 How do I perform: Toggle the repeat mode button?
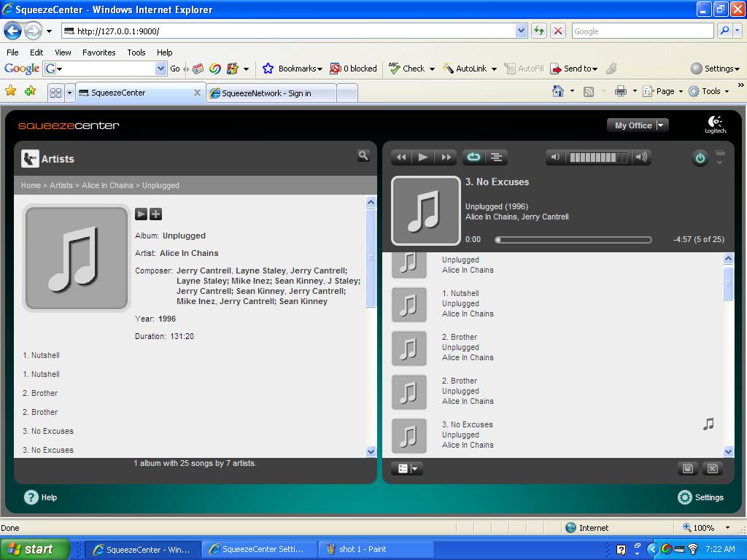pos(473,157)
